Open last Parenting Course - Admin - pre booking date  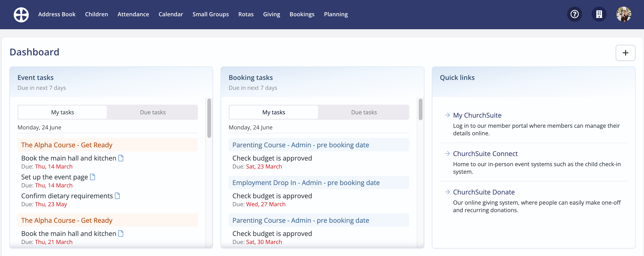(x=319, y=220)
